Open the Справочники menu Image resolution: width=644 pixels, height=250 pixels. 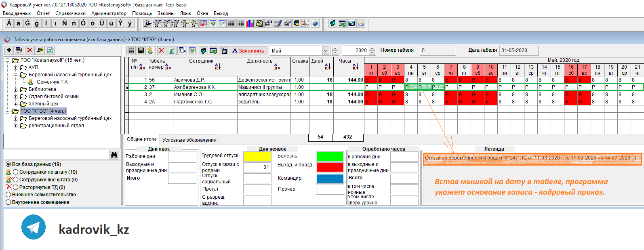(x=70, y=13)
